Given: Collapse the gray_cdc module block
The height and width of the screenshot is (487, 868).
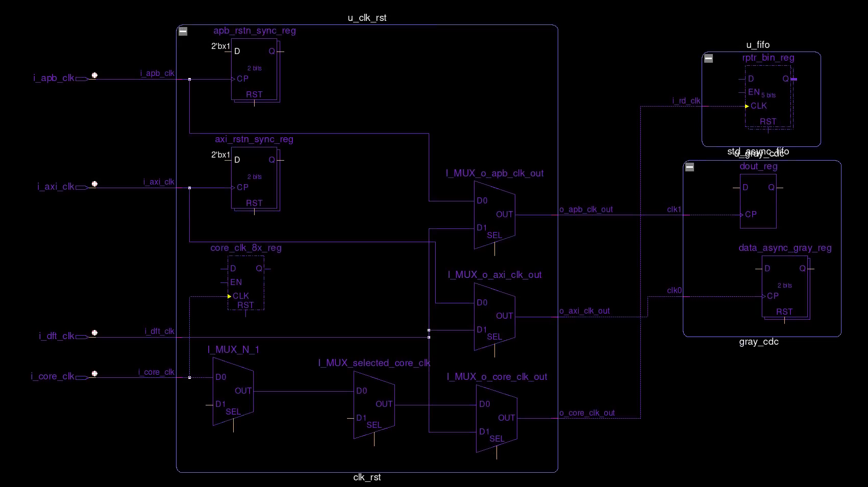Looking at the screenshot, I should click(x=689, y=167).
